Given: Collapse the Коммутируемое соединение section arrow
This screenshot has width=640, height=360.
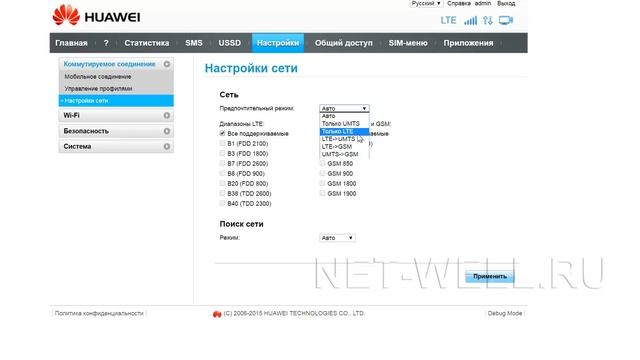Looking at the screenshot, I should pyautogui.click(x=167, y=64).
